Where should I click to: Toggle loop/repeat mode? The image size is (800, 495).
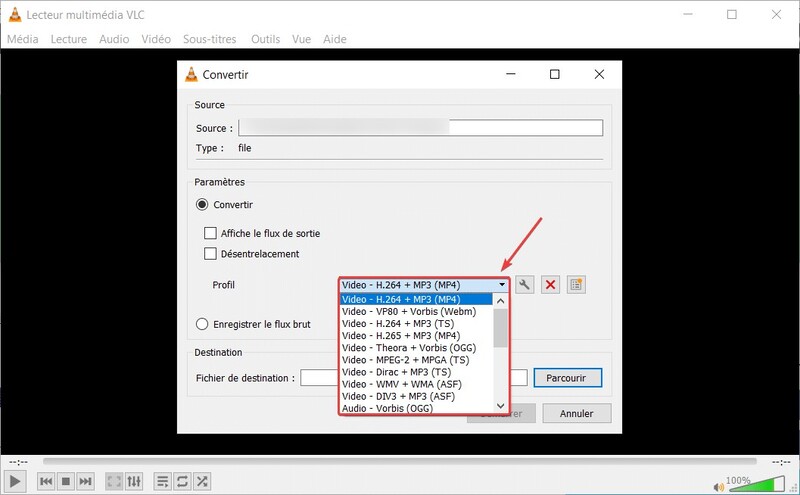pyautogui.click(x=182, y=481)
